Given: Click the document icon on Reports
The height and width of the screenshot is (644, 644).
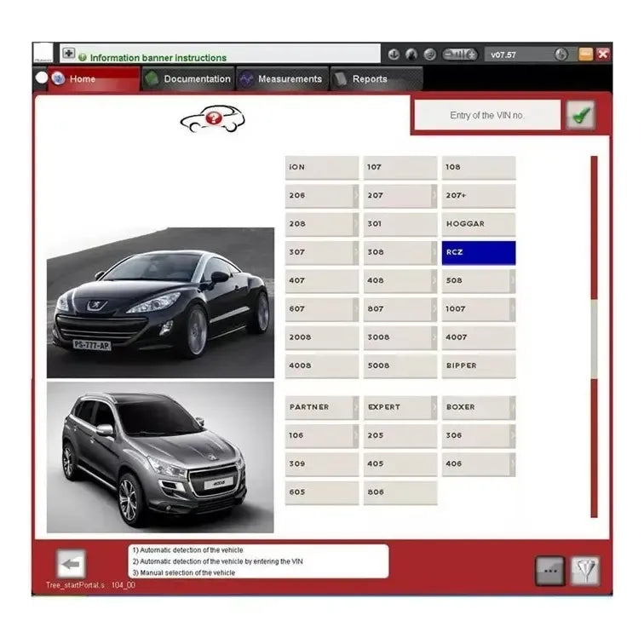Looking at the screenshot, I should (x=341, y=79).
